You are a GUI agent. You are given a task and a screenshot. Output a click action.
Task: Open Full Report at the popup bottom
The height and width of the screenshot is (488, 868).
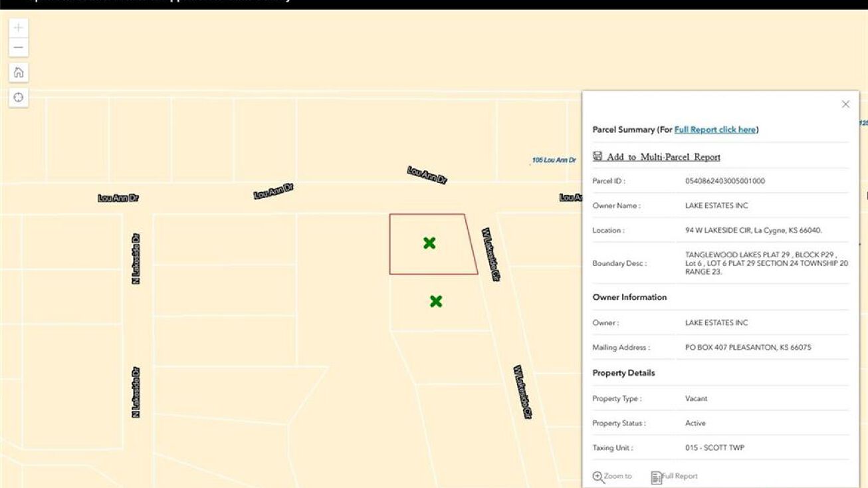[674, 476]
